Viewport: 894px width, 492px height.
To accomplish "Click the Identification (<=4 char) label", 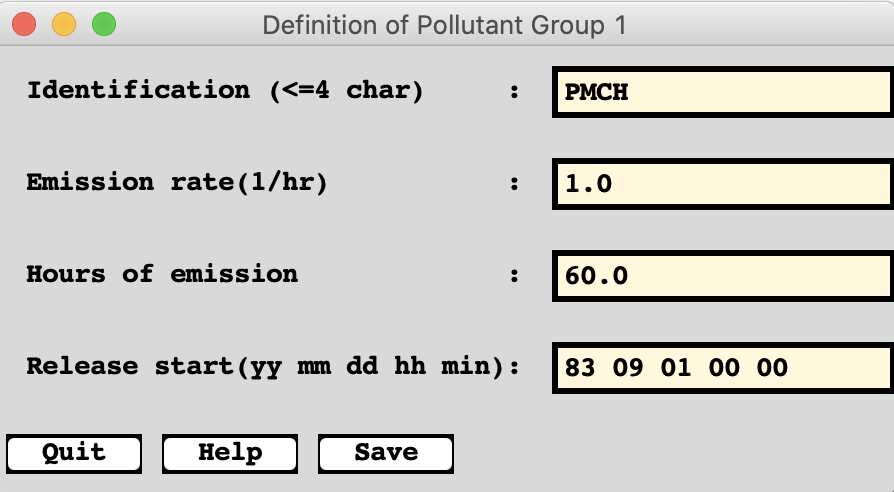I will (x=225, y=91).
